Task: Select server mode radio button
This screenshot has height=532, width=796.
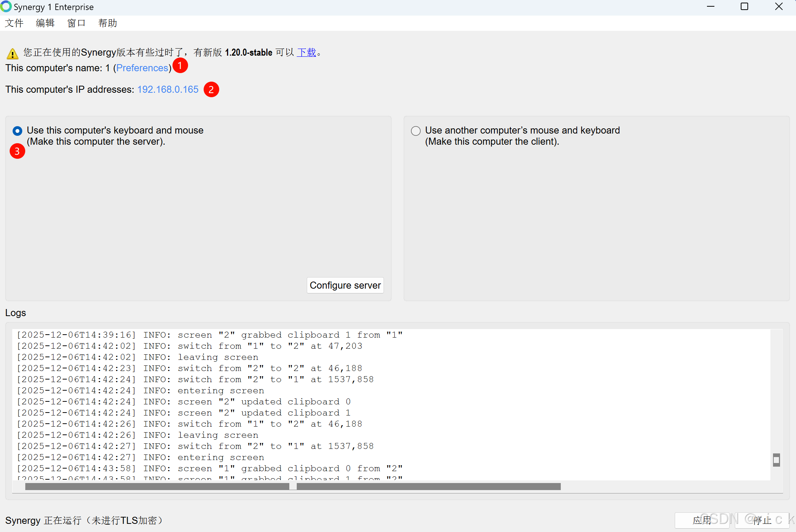Action: tap(17, 131)
